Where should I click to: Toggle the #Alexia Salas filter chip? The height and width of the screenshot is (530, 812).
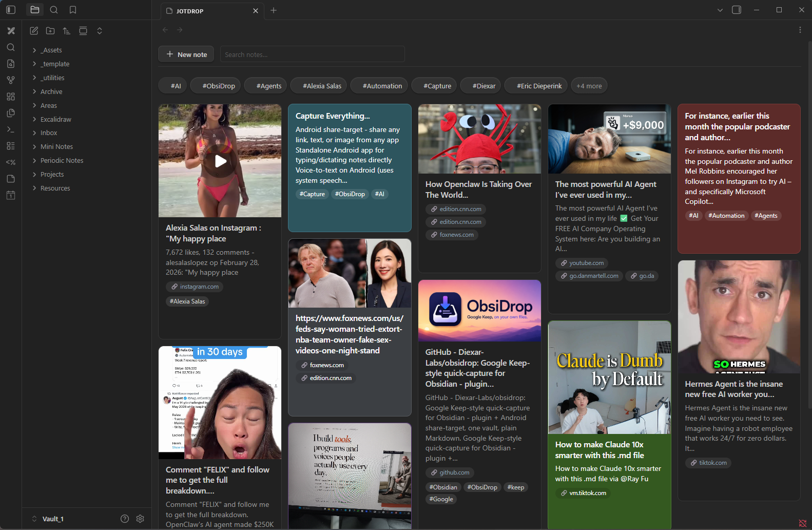pyautogui.click(x=318, y=86)
